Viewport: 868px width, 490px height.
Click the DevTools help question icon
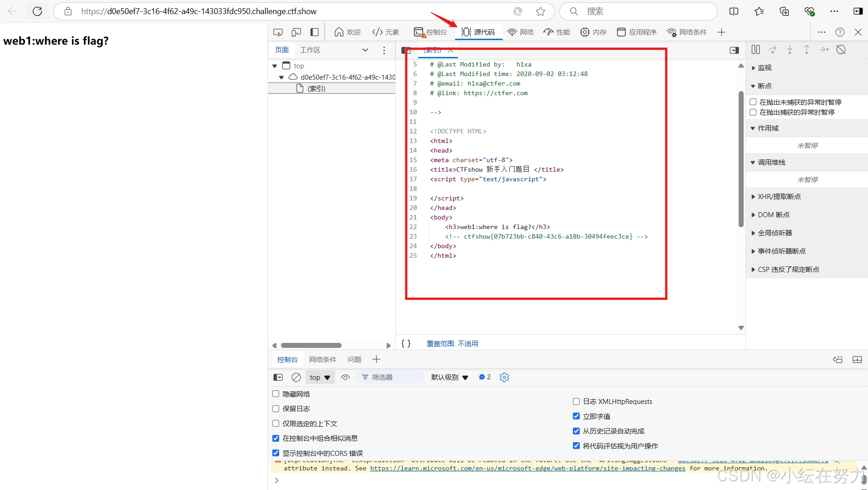click(840, 32)
